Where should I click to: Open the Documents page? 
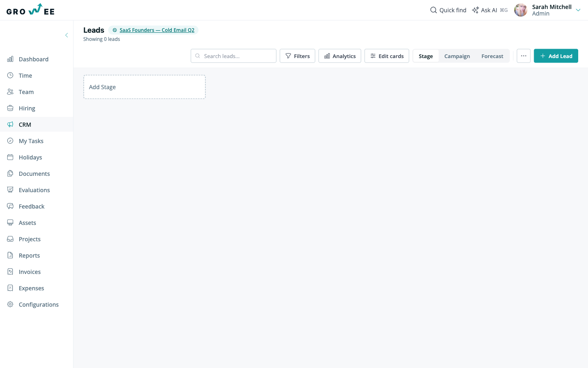[37, 174]
